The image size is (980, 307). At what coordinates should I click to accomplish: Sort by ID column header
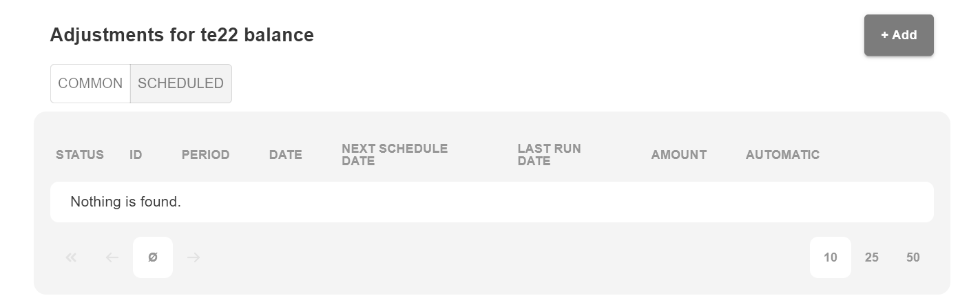[136, 155]
